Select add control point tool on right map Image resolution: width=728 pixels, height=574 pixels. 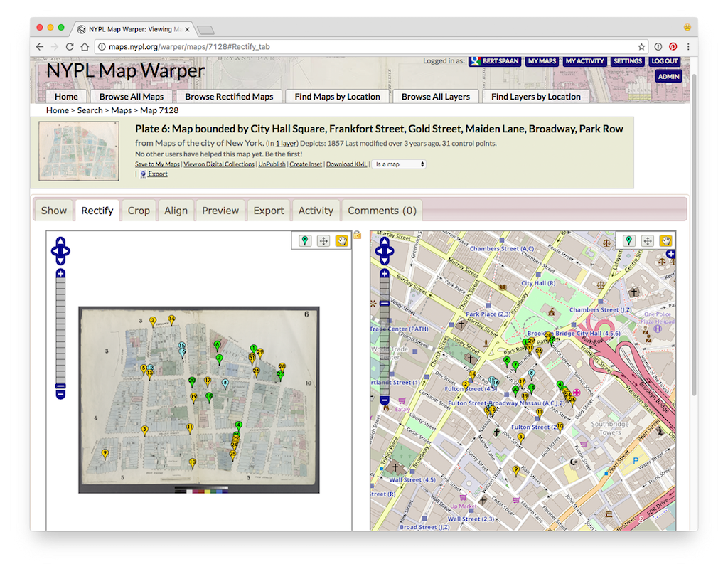click(x=628, y=240)
